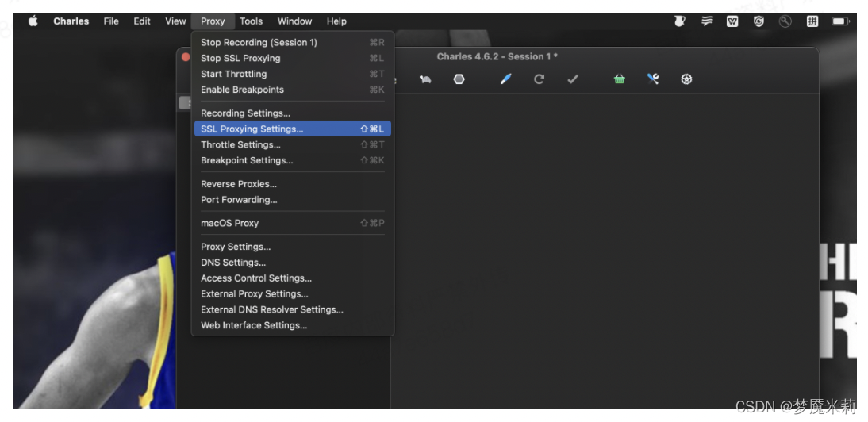Viewport: 868px width, 422px height.
Task: Click the shield security icon in the menu bar
Action: click(x=759, y=21)
